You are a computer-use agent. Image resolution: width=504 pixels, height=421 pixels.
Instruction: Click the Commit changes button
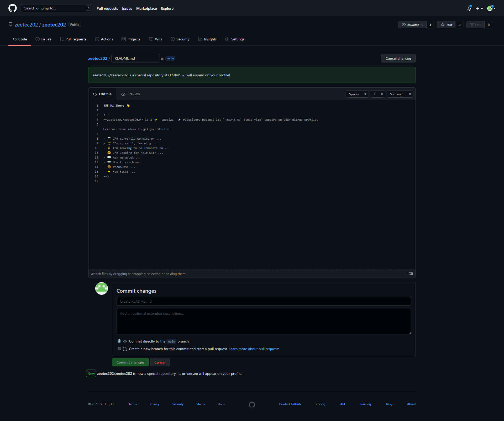[130, 362]
